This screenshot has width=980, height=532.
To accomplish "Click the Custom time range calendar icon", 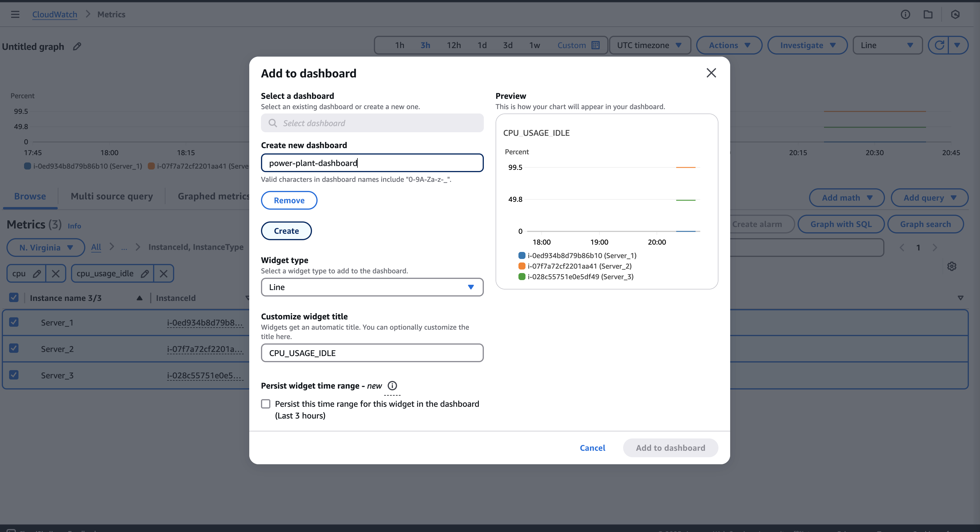I will 596,45.
